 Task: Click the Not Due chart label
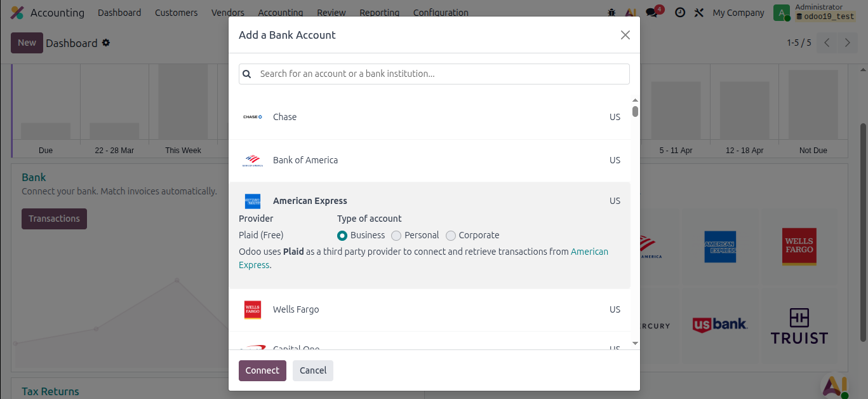[x=813, y=151]
